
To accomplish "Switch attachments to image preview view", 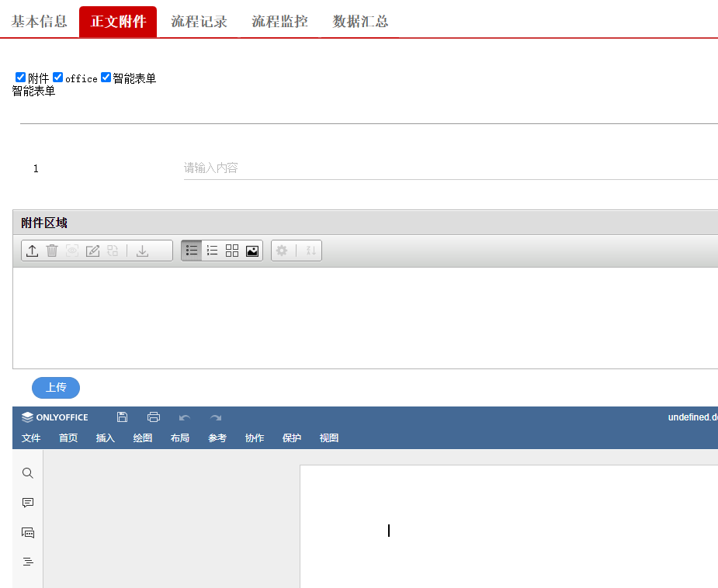I will click(252, 251).
